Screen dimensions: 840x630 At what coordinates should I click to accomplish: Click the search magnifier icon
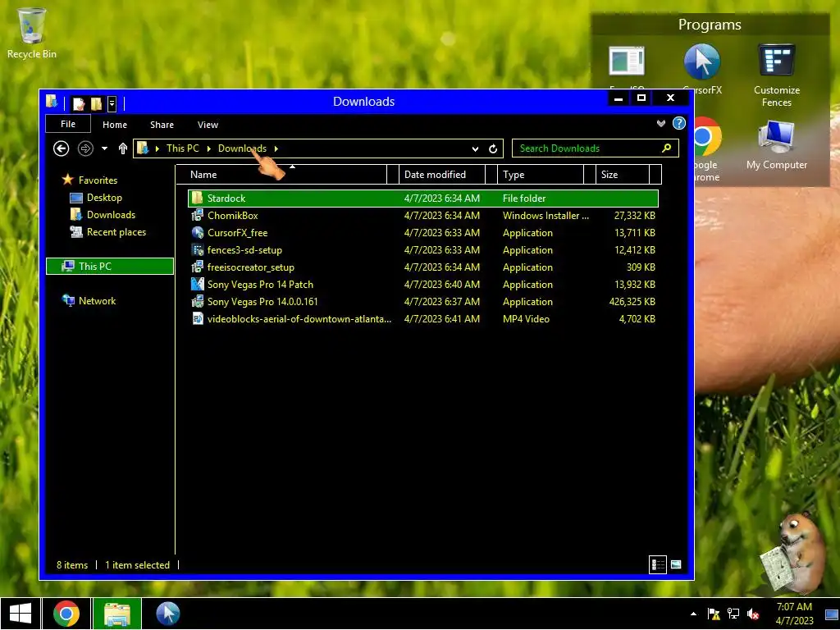[x=666, y=148]
